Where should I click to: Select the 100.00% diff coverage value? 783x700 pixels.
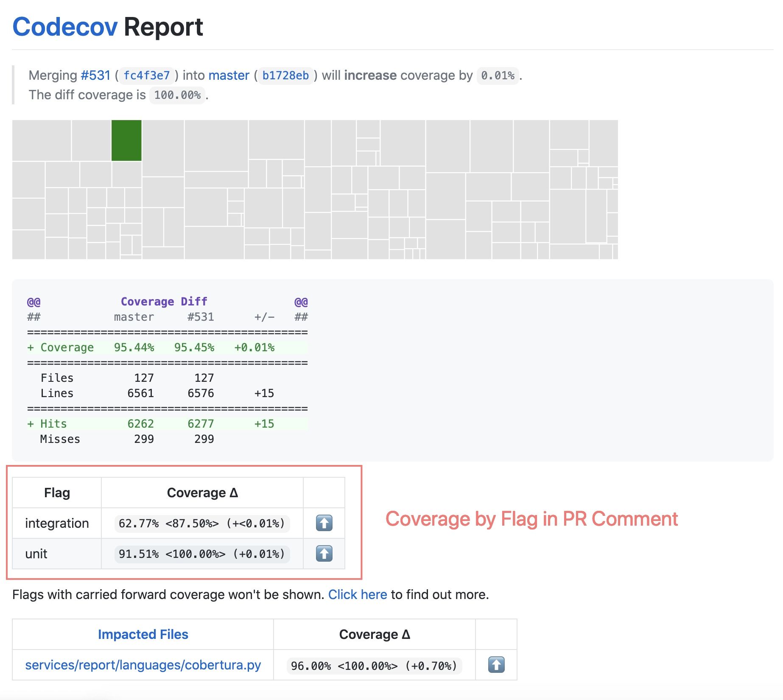(177, 95)
